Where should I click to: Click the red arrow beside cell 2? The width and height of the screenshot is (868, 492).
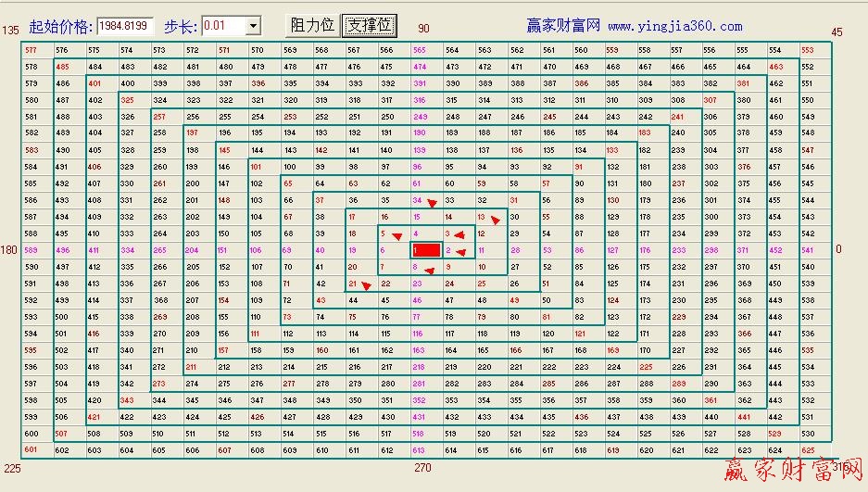pos(461,251)
